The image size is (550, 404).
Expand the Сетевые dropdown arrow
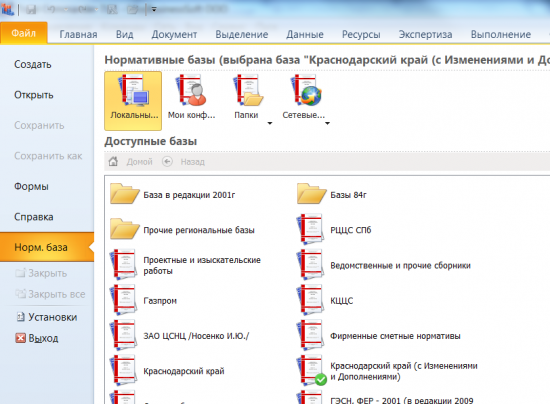[327, 123]
